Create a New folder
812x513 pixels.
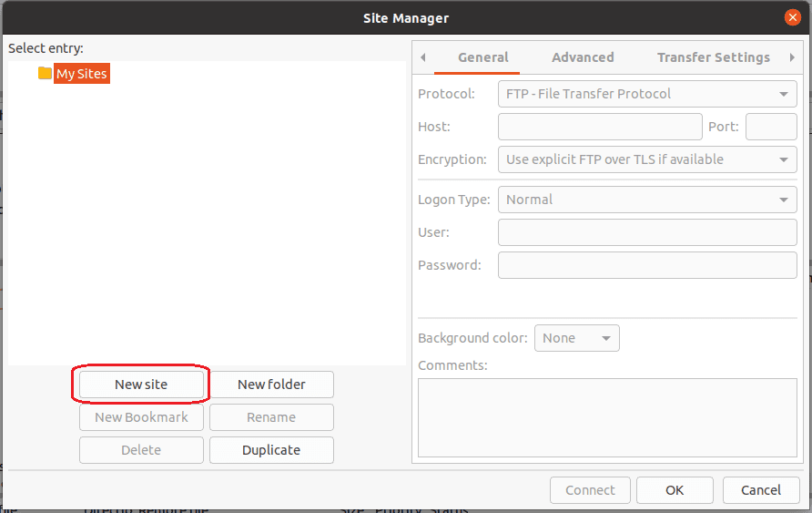(271, 385)
